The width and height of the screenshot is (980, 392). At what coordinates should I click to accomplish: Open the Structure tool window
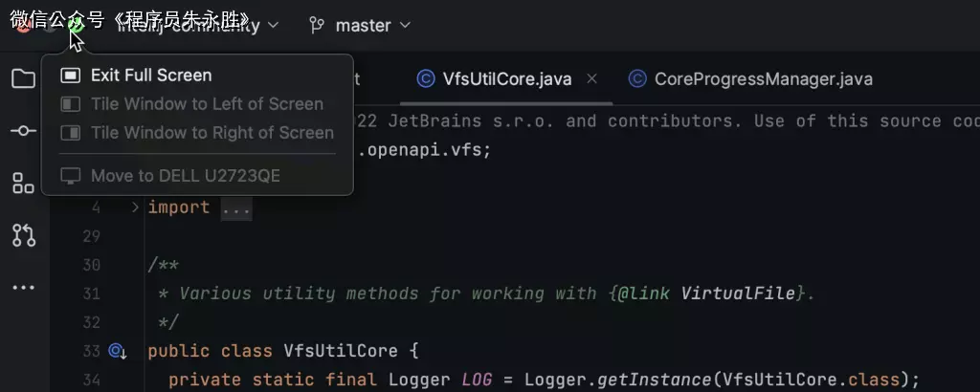pyautogui.click(x=23, y=183)
